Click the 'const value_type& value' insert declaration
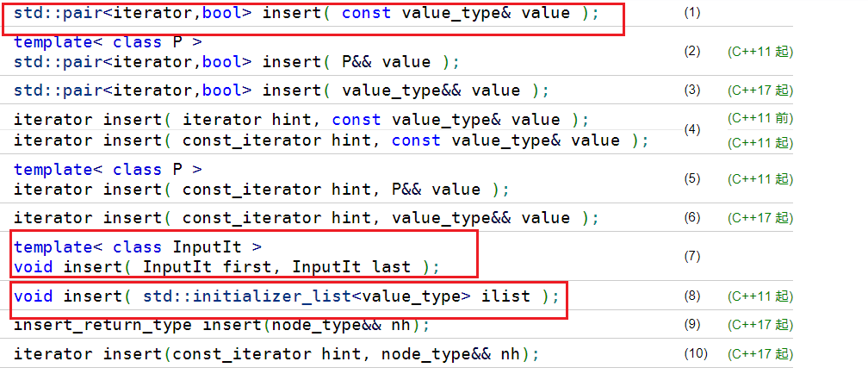The height and width of the screenshot is (374, 868). (x=307, y=13)
